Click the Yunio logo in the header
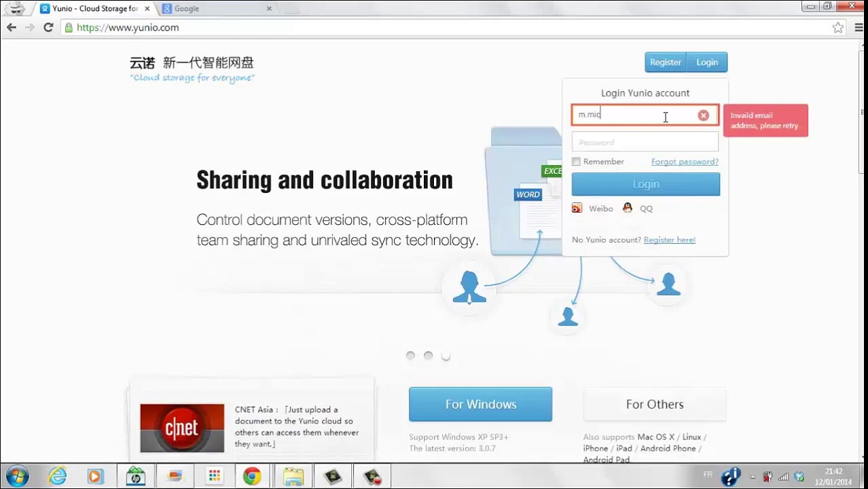Image resolution: width=868 pixels, height=489 pixels. (192, 69)
